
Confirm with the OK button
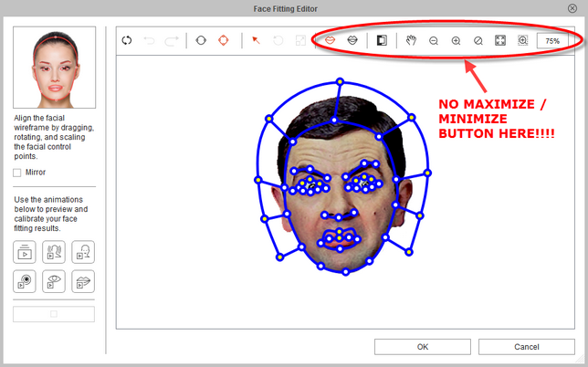[423, 347]
